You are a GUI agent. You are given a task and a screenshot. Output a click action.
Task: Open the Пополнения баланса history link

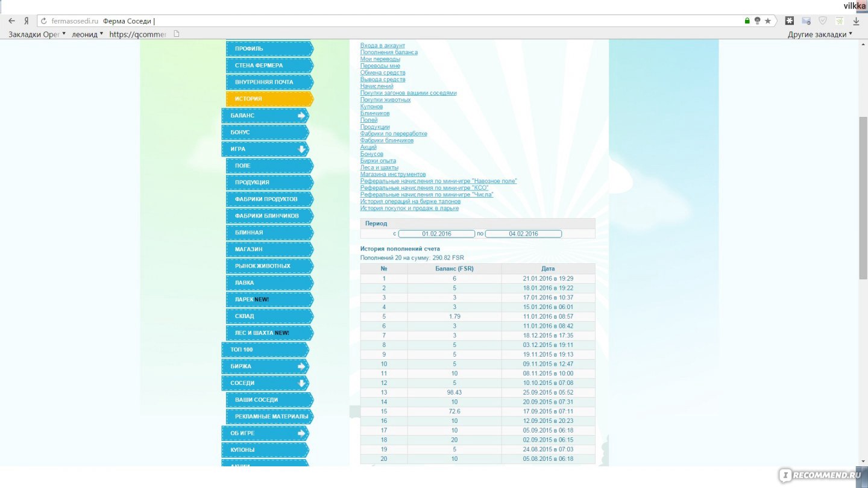389,52
